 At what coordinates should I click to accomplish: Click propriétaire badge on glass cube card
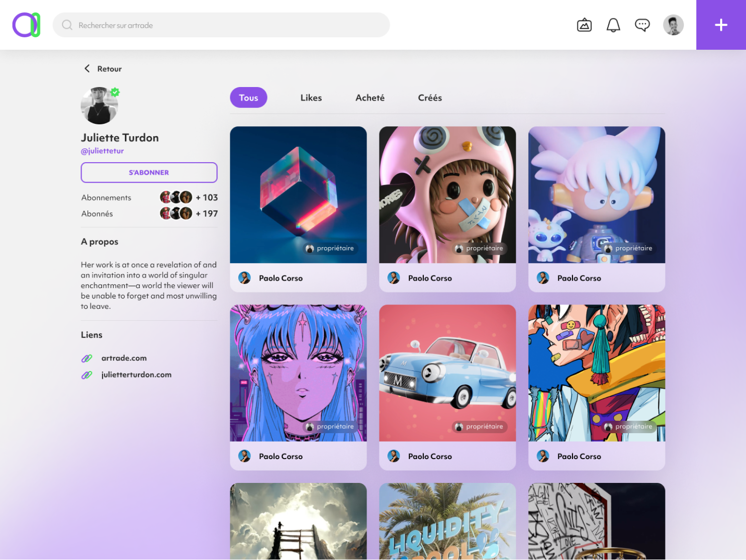(x=330, y=248)
